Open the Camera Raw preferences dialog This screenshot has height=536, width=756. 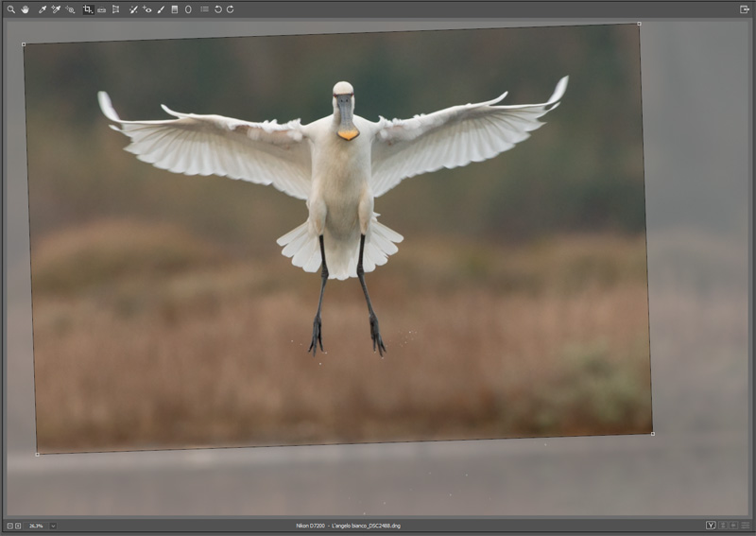204,9
